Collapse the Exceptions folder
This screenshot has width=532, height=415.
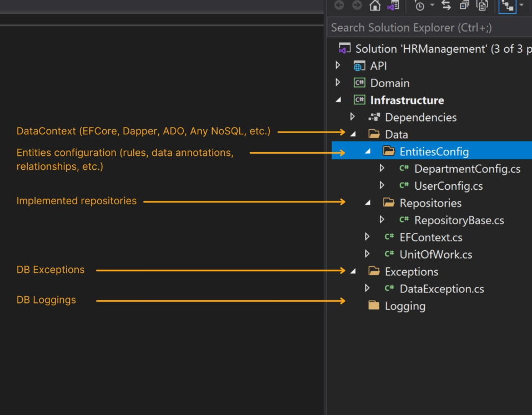(353, 272)
